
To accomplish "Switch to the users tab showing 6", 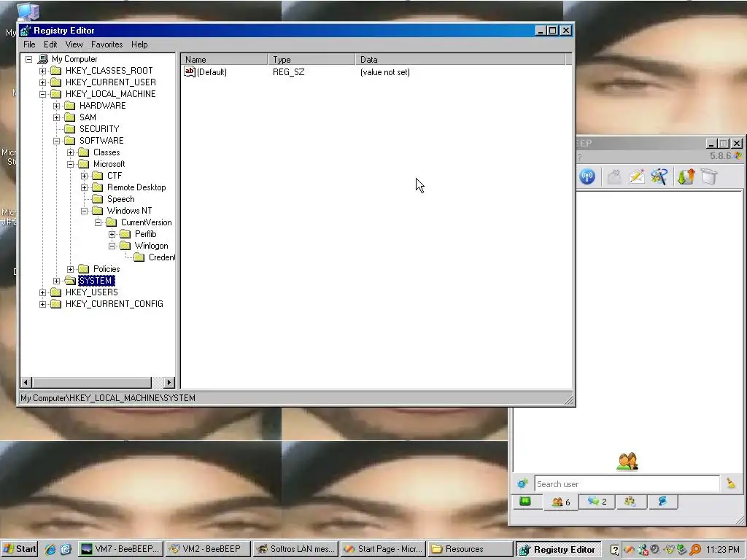I will click(560, 502).
